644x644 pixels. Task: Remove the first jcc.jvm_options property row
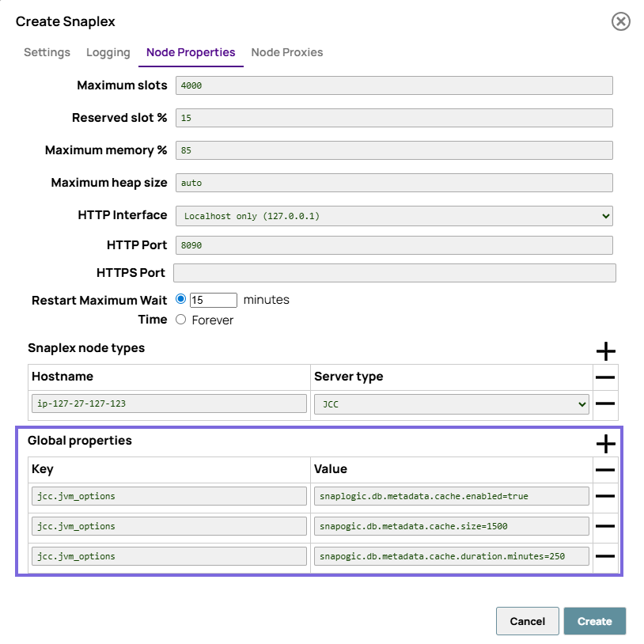click(605, 495)
